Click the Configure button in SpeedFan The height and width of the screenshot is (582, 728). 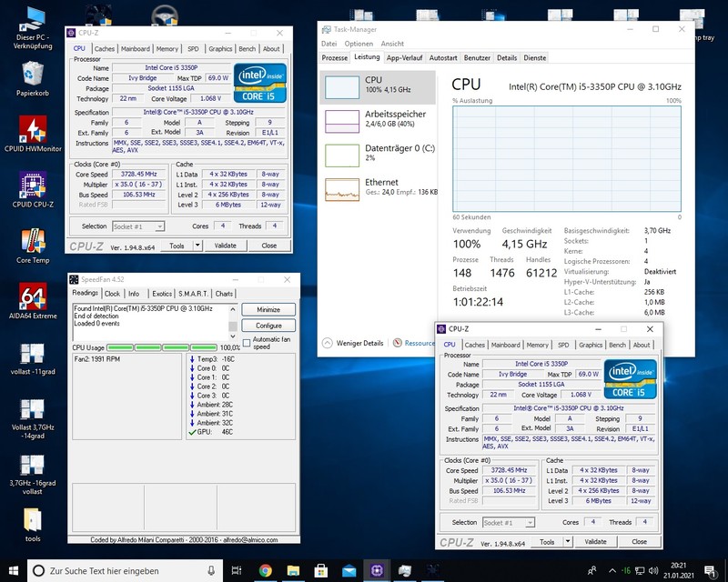pos(268,326)
